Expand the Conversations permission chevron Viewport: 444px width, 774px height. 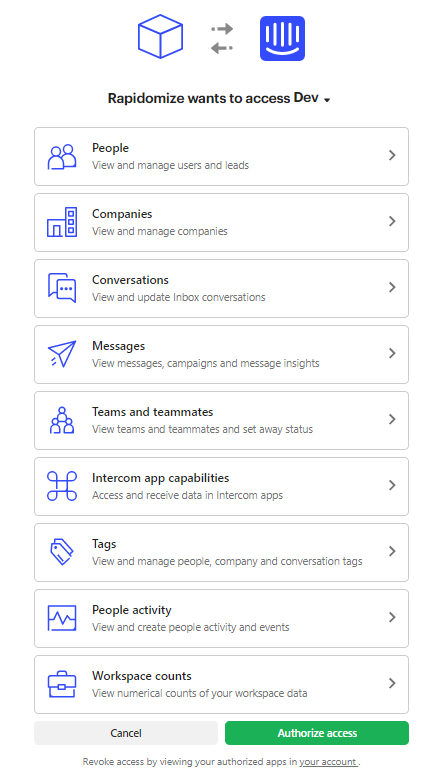[392, 287]
